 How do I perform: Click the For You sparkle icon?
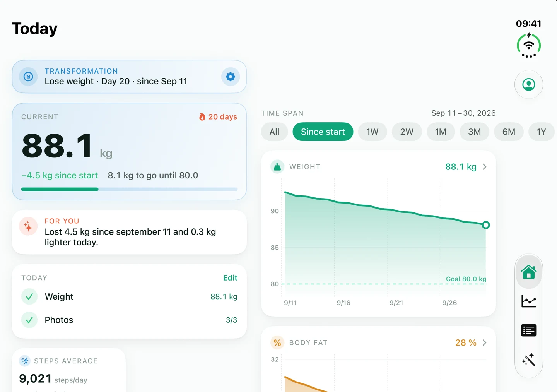coord(28,227)
